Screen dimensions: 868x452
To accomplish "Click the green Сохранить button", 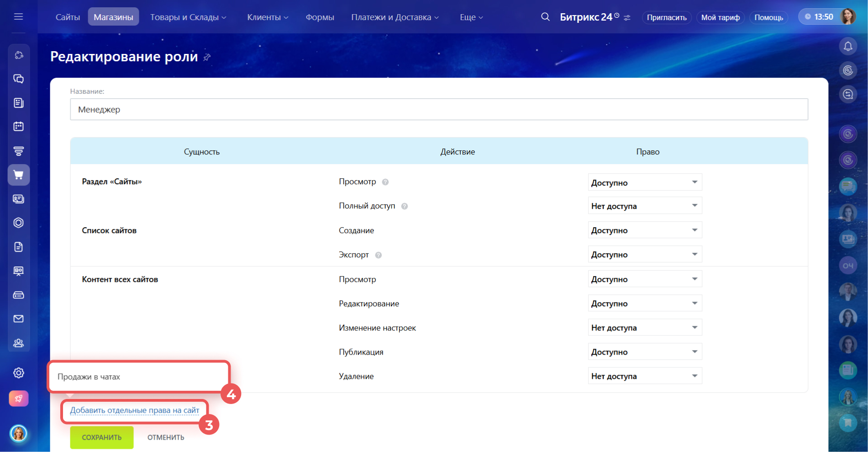I will tap(101, 437).
